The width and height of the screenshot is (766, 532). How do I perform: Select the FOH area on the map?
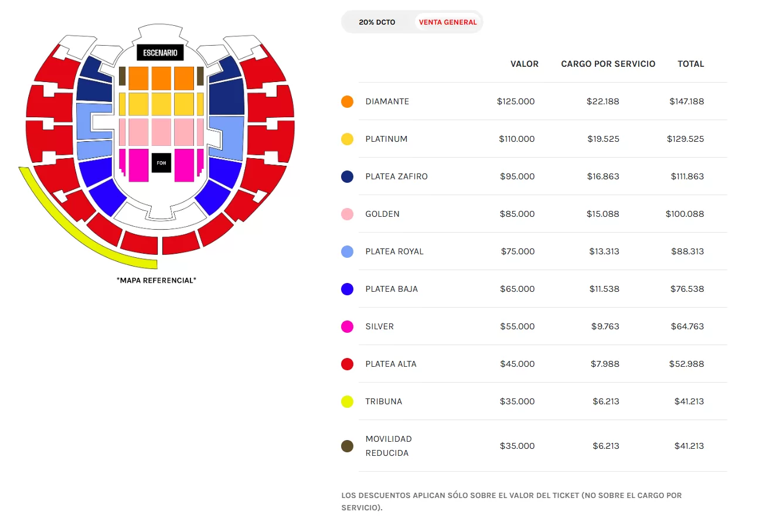point(161,163)
